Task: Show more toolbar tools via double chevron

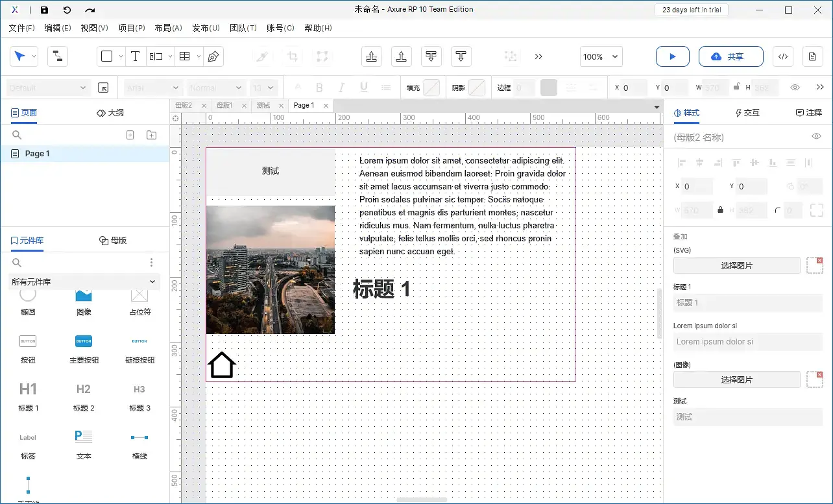Action: [x=538, y=56]
